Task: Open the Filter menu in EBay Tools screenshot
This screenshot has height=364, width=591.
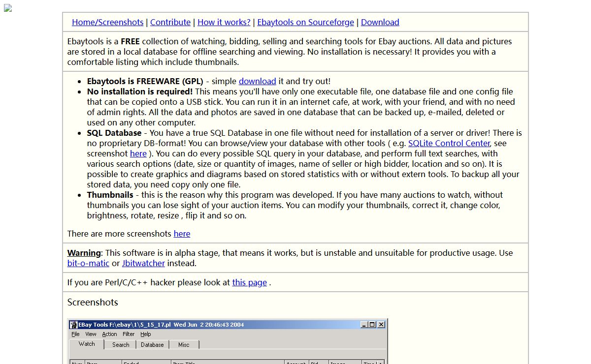Action: point(129,334)
